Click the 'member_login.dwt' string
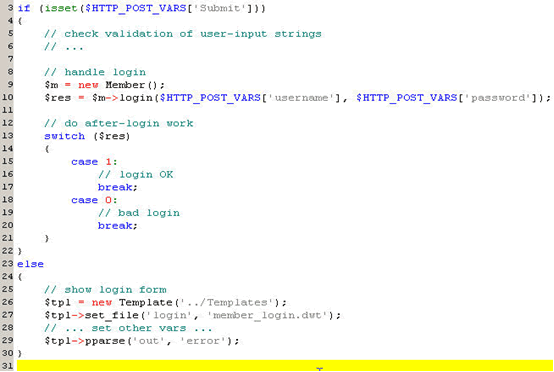554x372 pixels. click(x=268, y=315)
